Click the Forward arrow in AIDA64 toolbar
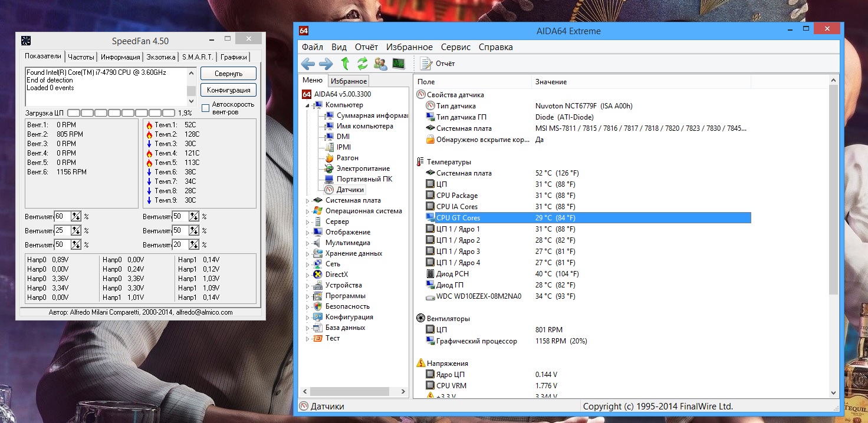This screenshot has height=423, width=868. point(325,64)
